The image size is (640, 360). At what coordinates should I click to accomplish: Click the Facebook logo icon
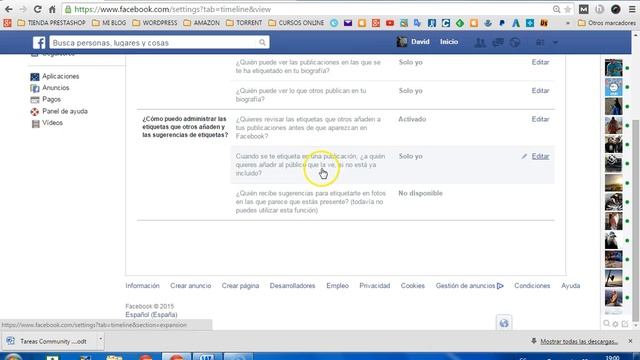(39, 42)
